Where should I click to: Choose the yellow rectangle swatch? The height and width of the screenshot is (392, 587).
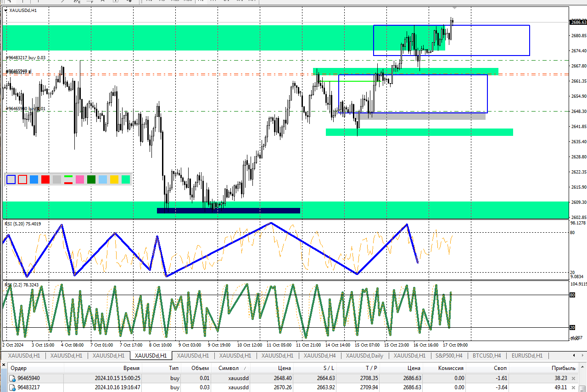[x=114, y=179]
